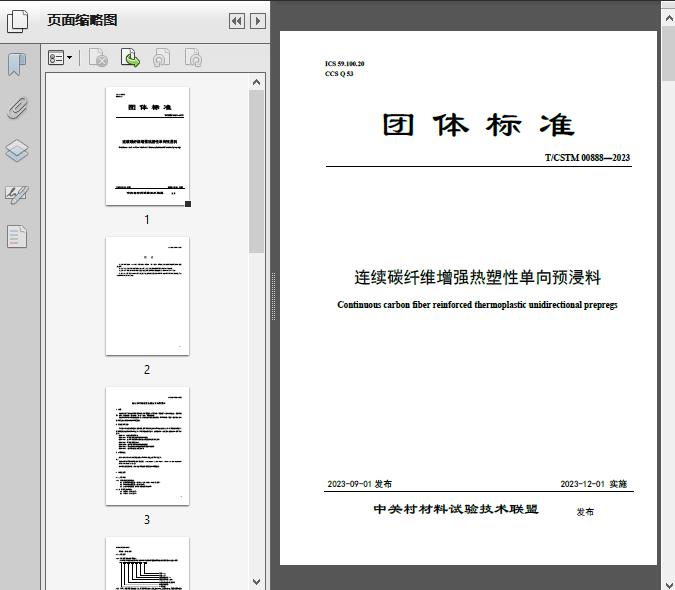Click the thumbnail pane scrollbar handle
Screen dimensions: 675x590
pyautogui.click(x=257, y=171)
